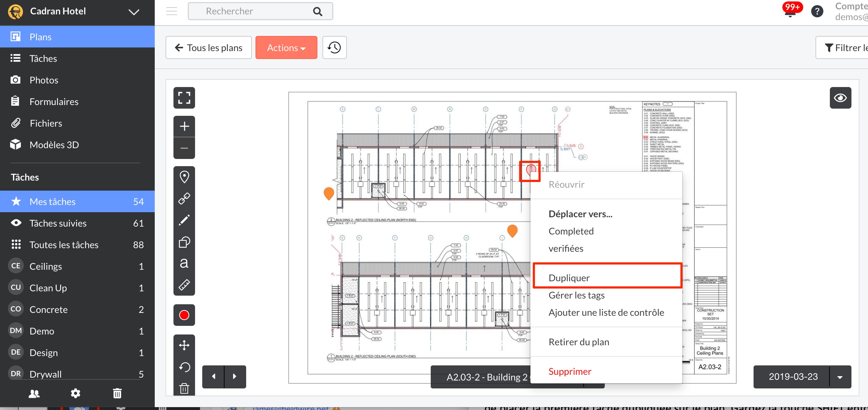This screenshot has height=410, width=868.
Task: Select the hyperlink tool in toolbar
Action: (184, 199)
